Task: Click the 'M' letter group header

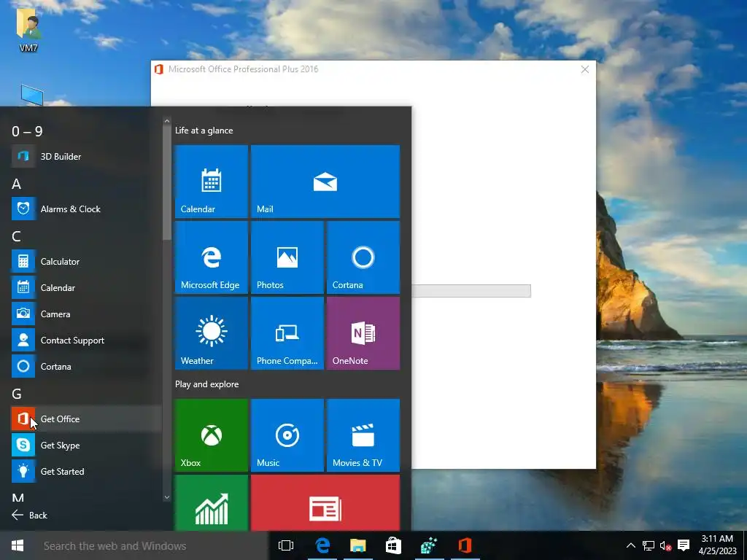Action: tap(18, 498)
